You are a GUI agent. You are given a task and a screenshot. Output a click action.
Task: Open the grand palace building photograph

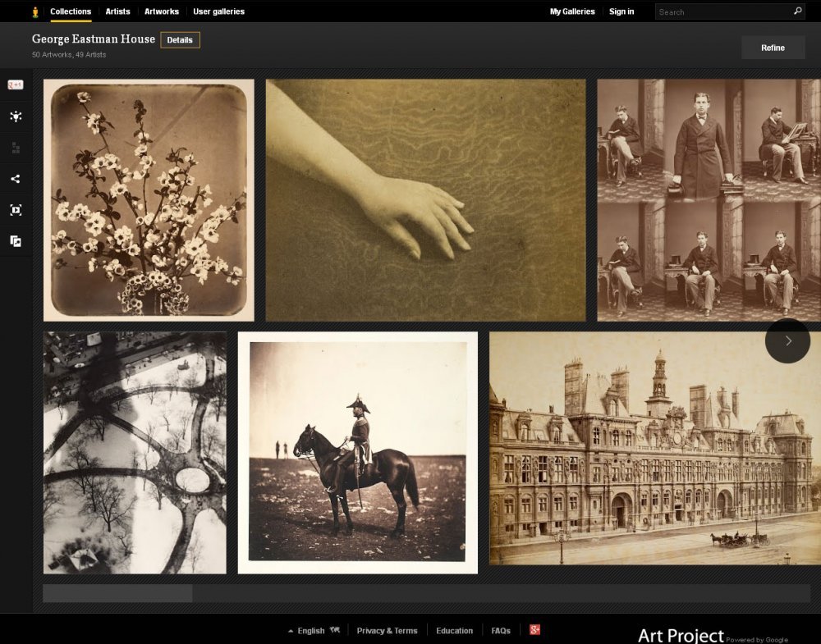click(655, 449)
